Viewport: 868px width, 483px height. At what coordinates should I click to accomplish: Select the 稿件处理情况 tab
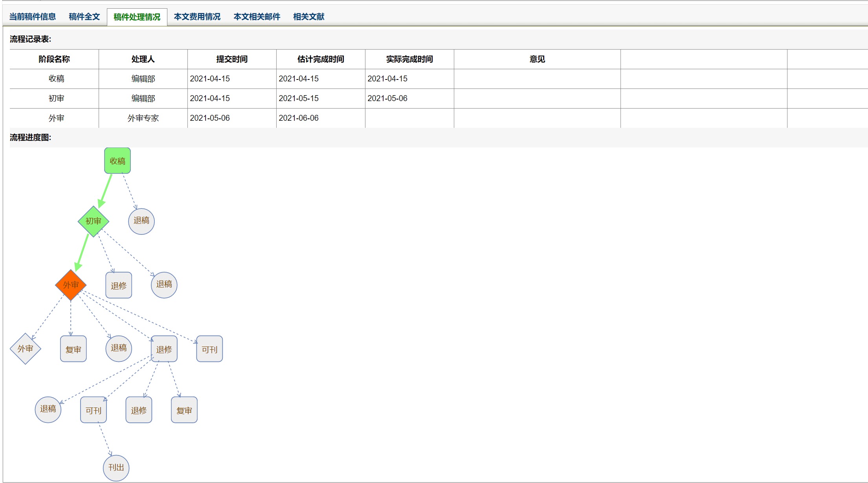[137, 17]
